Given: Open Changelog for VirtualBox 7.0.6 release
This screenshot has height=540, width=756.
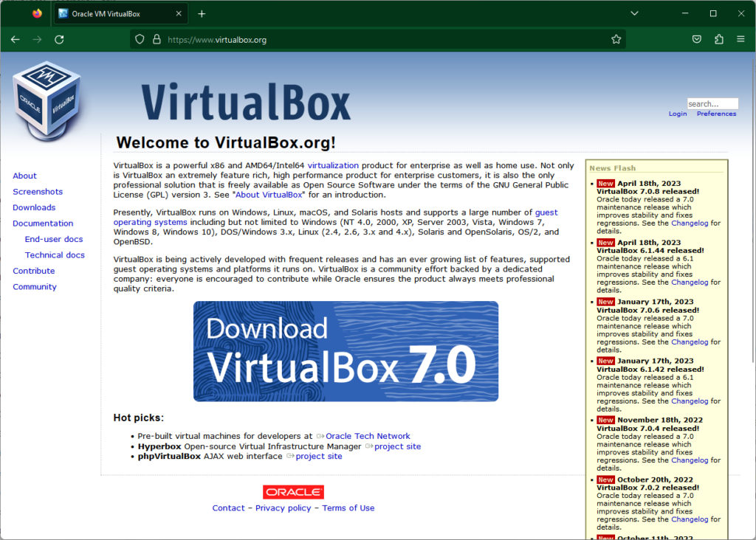Looking at the screenshot, I should 690,342.
